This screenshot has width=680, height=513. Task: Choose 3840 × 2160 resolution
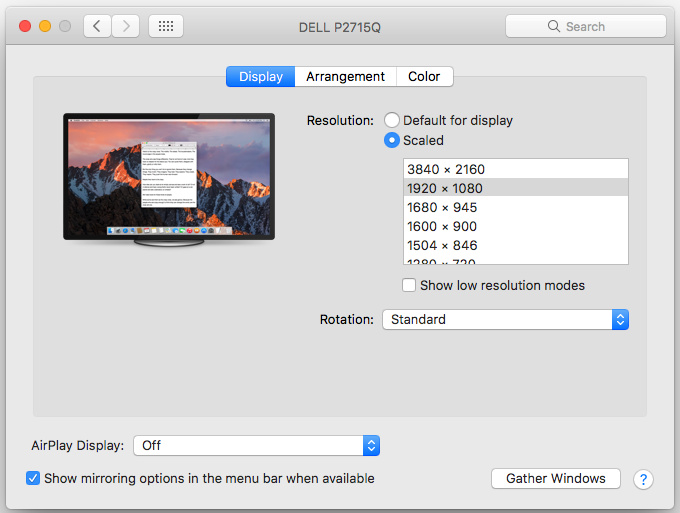click(516, 169)
